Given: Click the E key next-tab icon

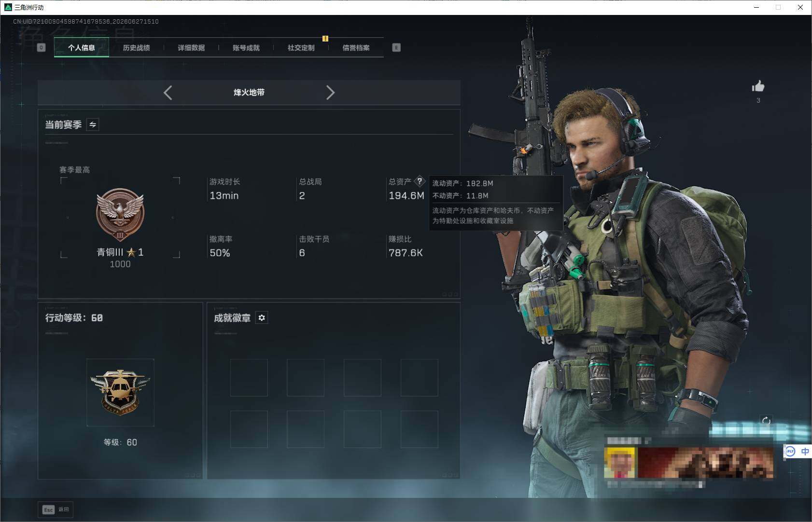Looking at the screenshot, I should click(x=396, y=47).
